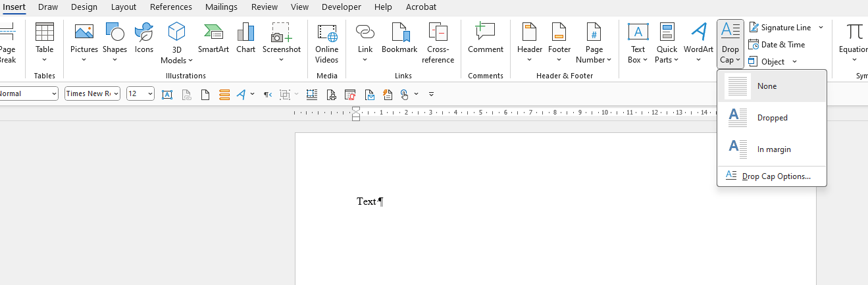Expand the Object dropdown arrow
Screen dimensions: 868x285
(794, 62)
